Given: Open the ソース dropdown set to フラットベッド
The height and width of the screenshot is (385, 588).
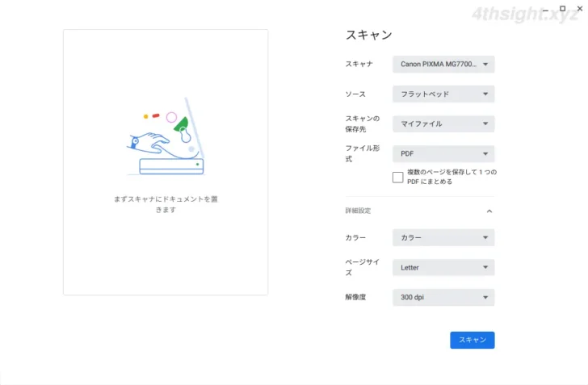Looking at the screenshot, I should [x=443, y=94].
